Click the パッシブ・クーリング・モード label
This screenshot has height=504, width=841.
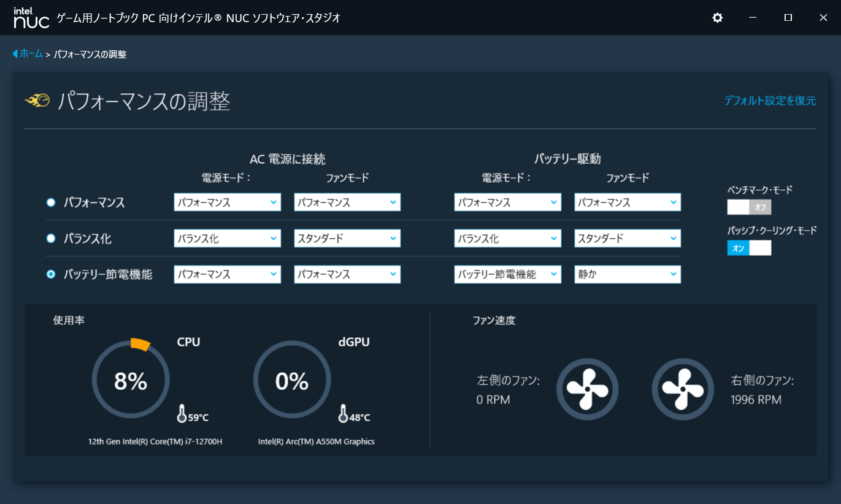(772, 231)
